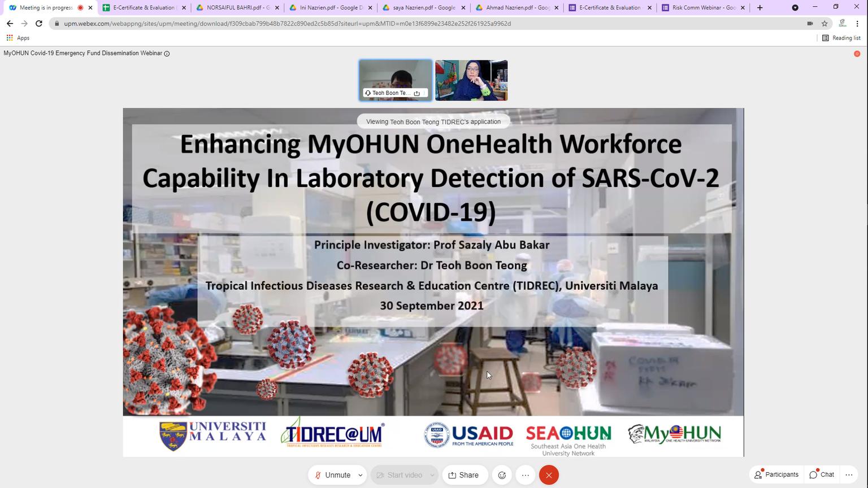868x488 pixels.
Task: Open the reactions emoji button
Action: tap(502, 475)
